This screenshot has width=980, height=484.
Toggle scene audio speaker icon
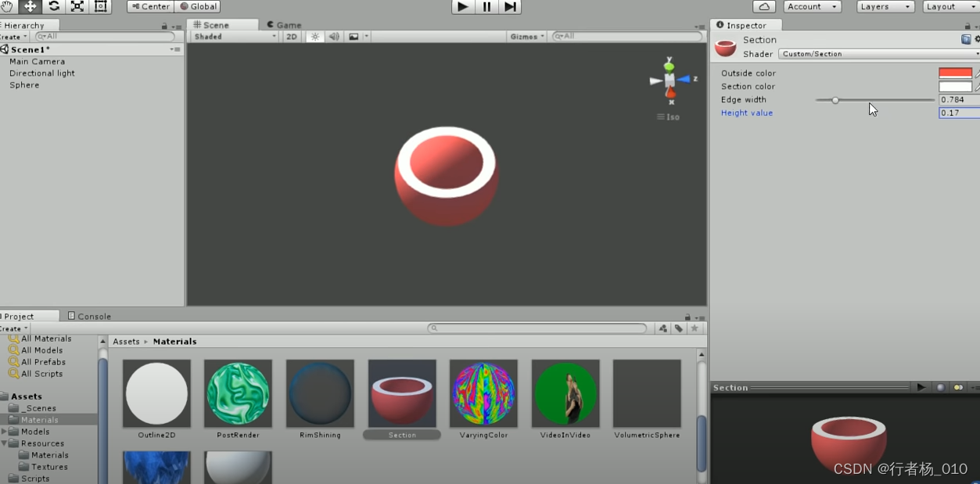pyautogui.click(x=334, y=37)
